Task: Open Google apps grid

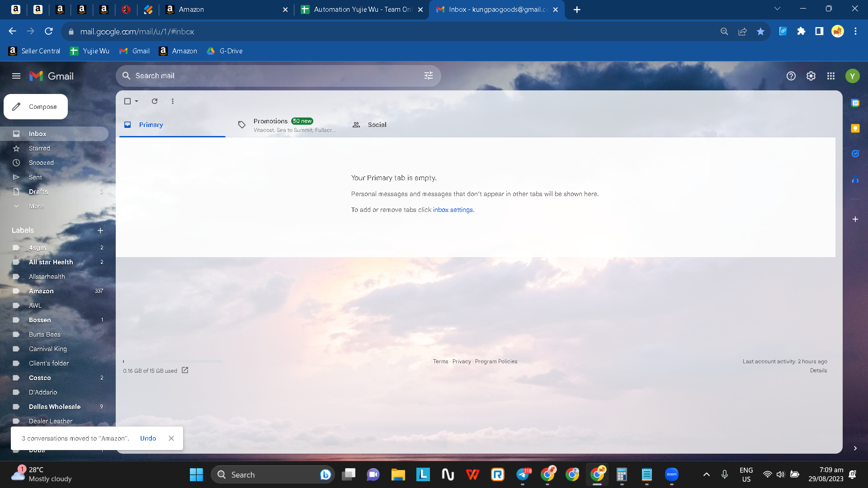Action: pos(831,76)
